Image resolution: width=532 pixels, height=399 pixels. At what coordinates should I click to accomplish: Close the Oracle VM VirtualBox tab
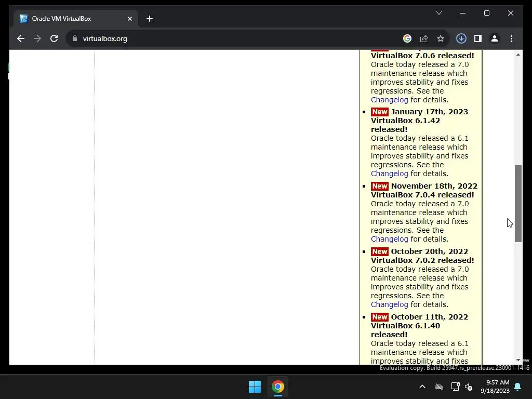[129, 19]
